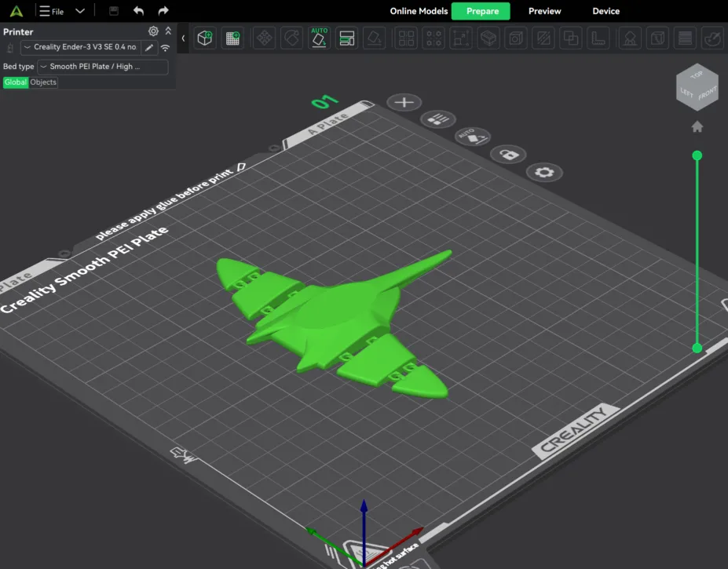Click the bottom handle of layer slider
The height and width of the screenshot is (569, 728).
click(x=697, y=348)
